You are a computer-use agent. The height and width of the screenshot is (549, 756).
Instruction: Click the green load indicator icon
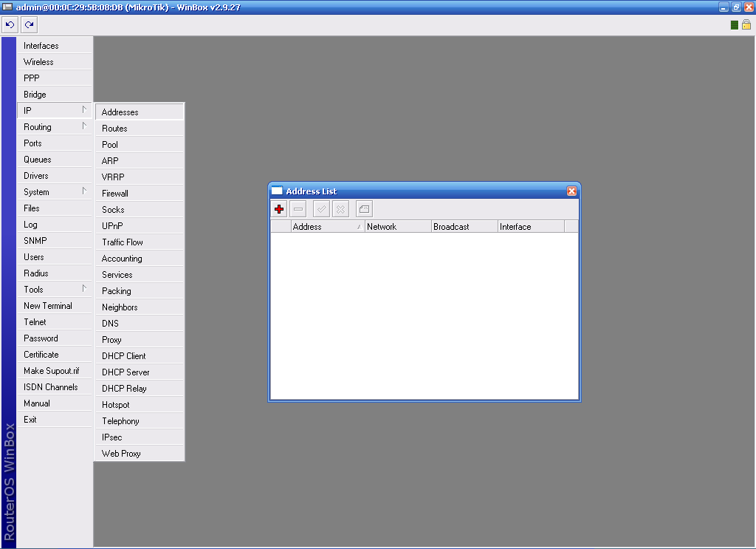[735, 25]
